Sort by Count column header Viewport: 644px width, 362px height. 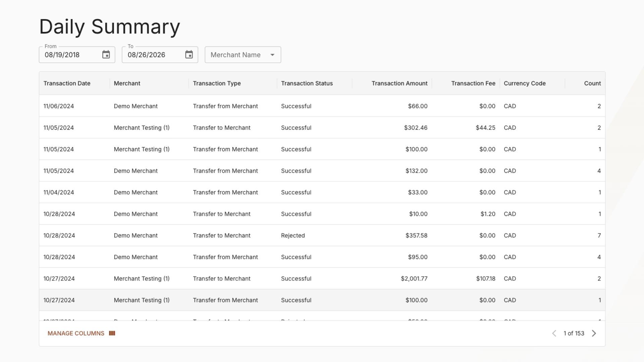click(592, 83)
